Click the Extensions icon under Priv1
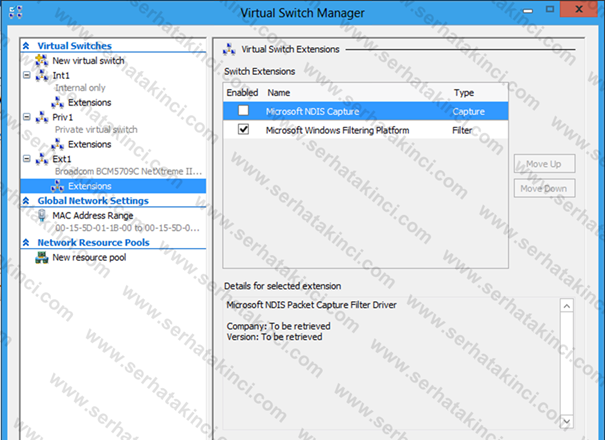Screen dimensions: 605x440 (x=58, y=144)
